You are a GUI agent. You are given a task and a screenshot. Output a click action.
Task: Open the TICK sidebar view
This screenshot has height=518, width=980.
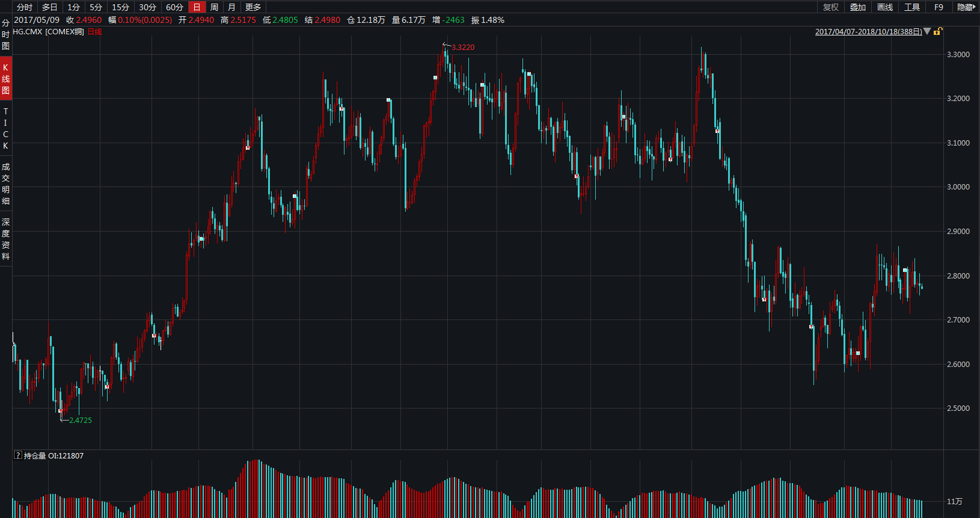pyautogui.click(x=5, y=128)
